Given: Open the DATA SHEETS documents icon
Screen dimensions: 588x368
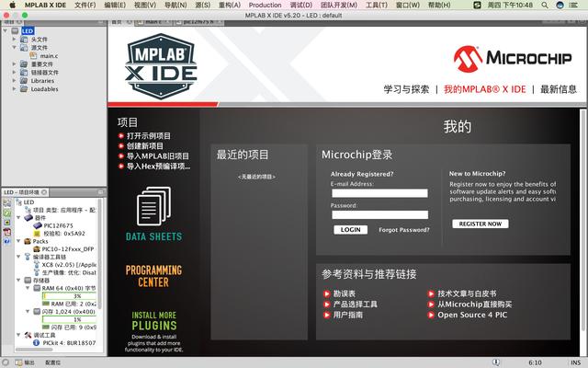Looking at the screenshot, I should coord(153,206).
